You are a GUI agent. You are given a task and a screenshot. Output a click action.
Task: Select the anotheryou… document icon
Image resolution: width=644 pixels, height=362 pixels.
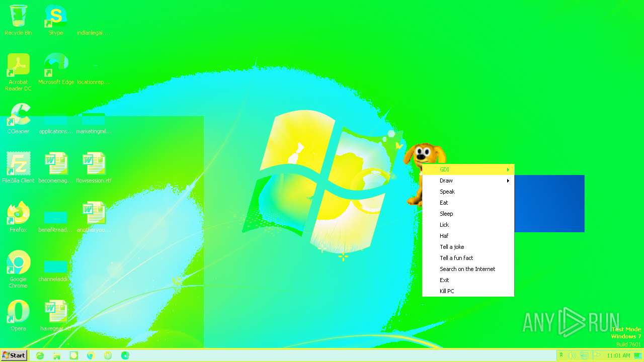pyautogui.click(x=94, y=217)
